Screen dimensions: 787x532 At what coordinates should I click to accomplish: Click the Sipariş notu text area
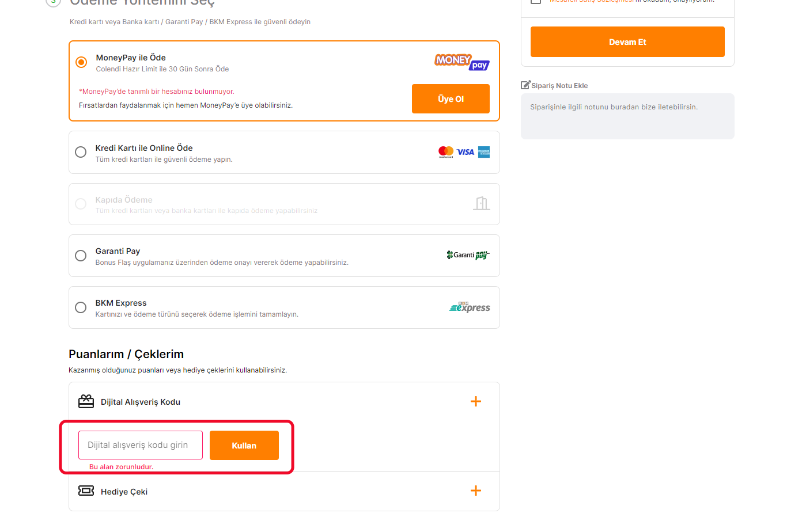[x=627, y=116]
